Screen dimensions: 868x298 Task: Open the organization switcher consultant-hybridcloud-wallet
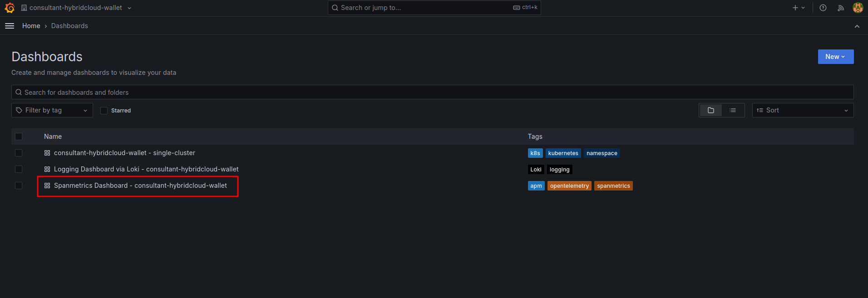coord(76,8)
